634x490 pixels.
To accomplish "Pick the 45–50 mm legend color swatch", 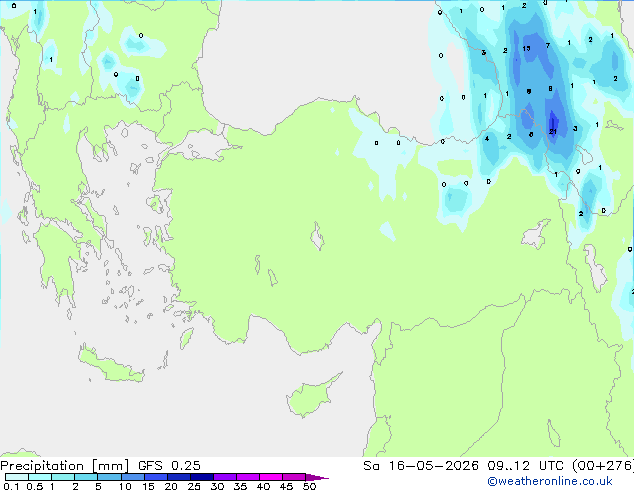I will 294,477.
